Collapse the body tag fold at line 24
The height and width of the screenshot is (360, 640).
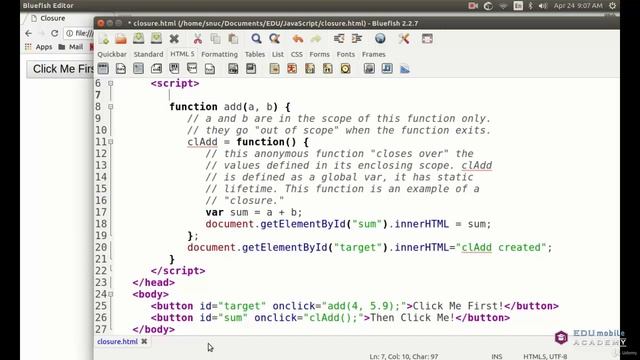coord(111,294)
